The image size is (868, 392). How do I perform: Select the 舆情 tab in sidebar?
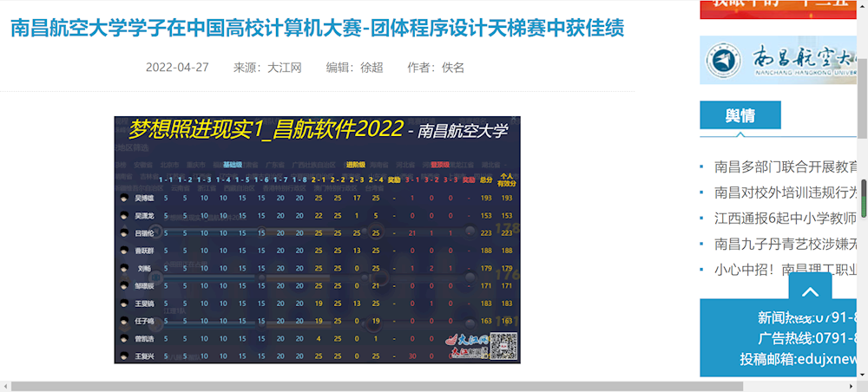[x=740, y=115]
